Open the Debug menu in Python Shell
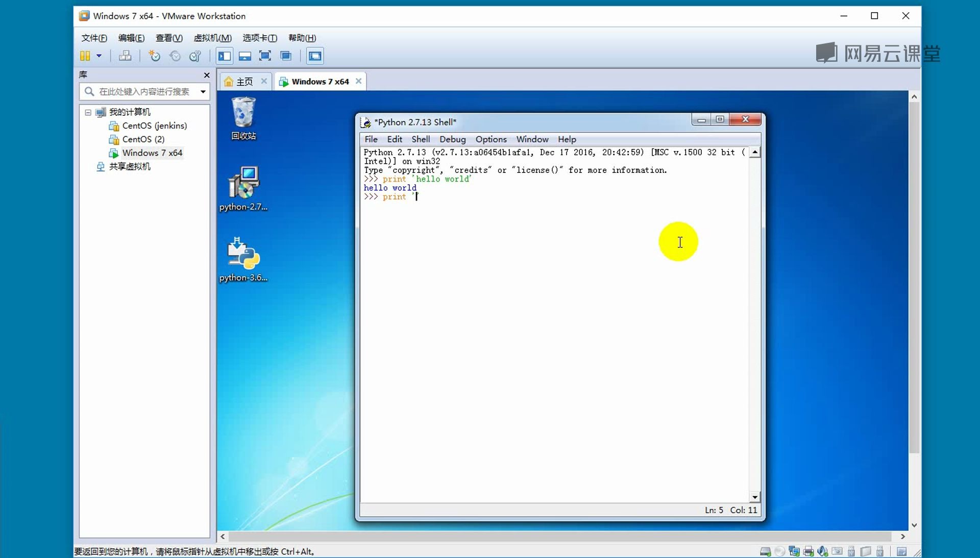The width and height of the screenshot is (980, 558). point(452,139)
